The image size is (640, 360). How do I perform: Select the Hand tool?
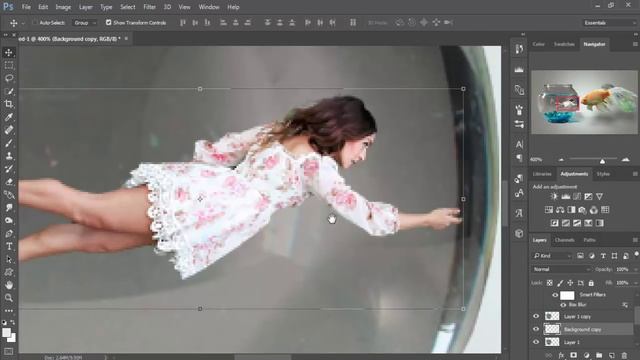[x=9, y=285]
